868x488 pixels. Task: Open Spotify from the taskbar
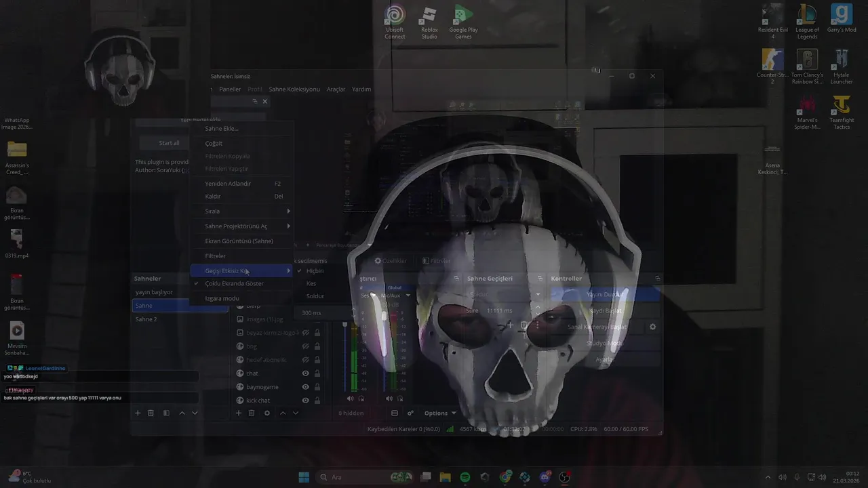click(x=465, y=477)
